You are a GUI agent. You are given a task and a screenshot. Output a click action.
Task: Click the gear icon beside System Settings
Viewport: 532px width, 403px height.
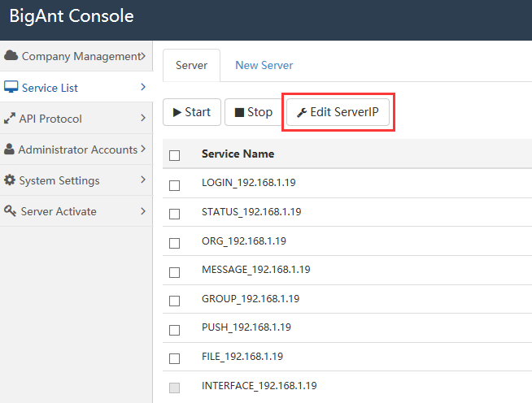(10, 180)
